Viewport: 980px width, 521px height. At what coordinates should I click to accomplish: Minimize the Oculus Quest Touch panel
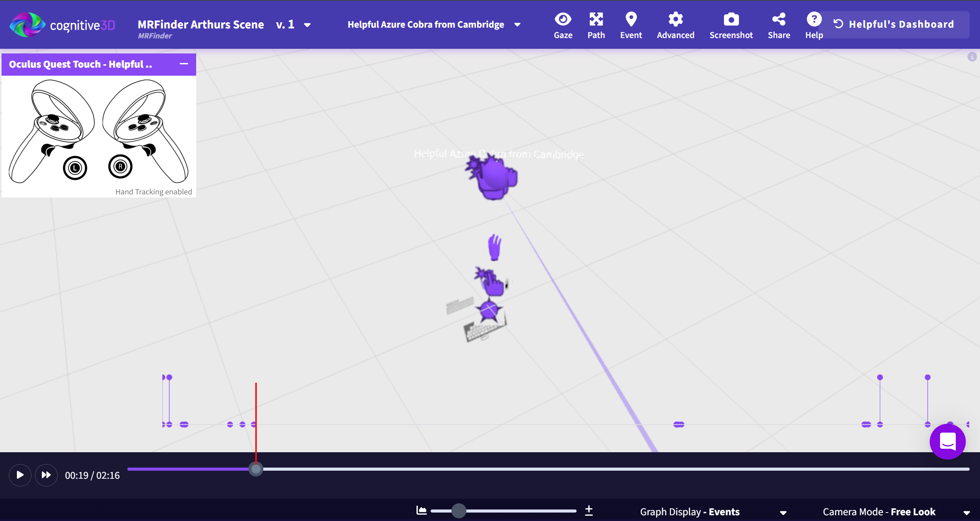point(184,64)
